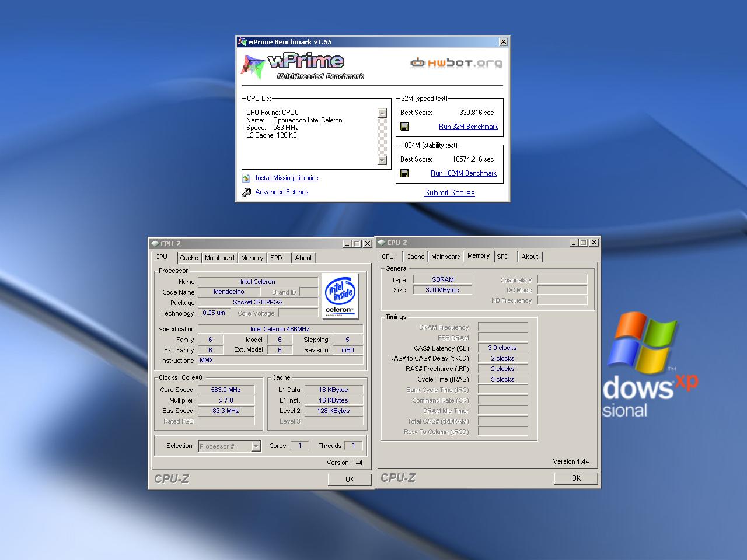Switch to Memory tab in left CPU-Z
This screenshot has width=747, height=560.
[252, 258]
